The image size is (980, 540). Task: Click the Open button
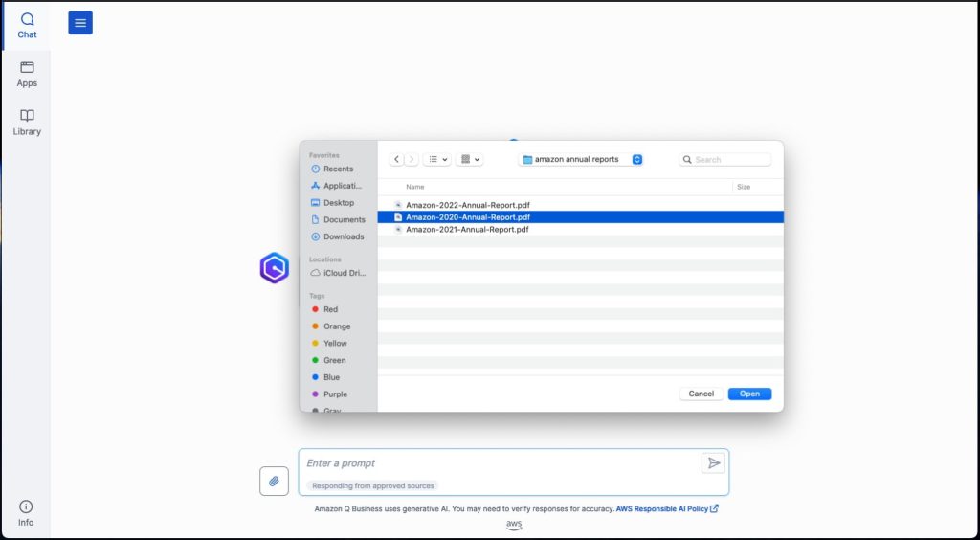(749, 394)
